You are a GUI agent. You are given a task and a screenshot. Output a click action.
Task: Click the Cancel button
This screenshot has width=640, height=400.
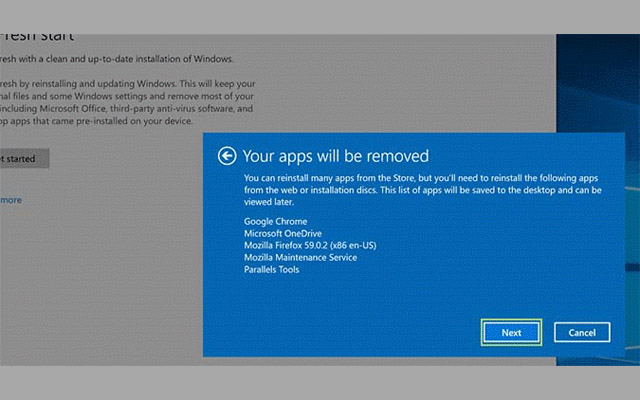coord(582,333)
